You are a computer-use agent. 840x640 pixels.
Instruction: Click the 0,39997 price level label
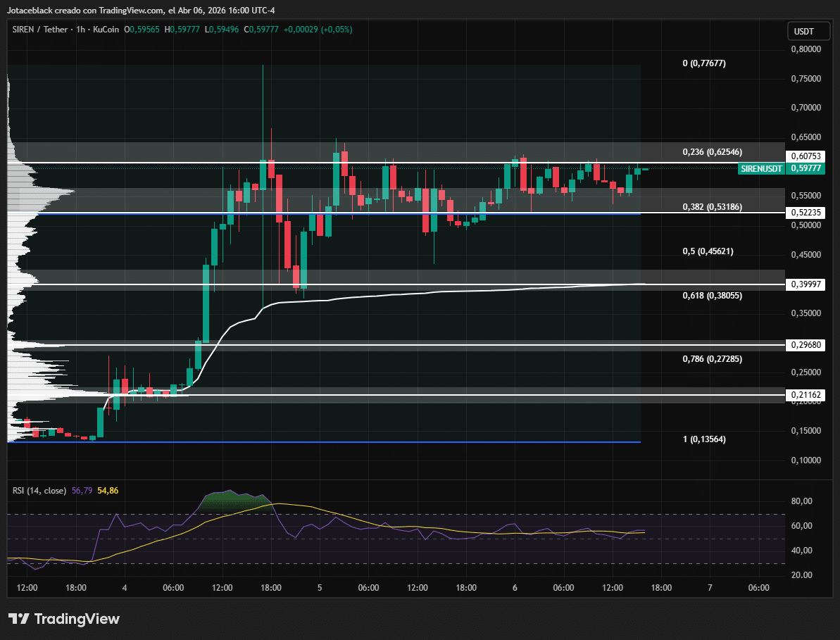(805, 284)
